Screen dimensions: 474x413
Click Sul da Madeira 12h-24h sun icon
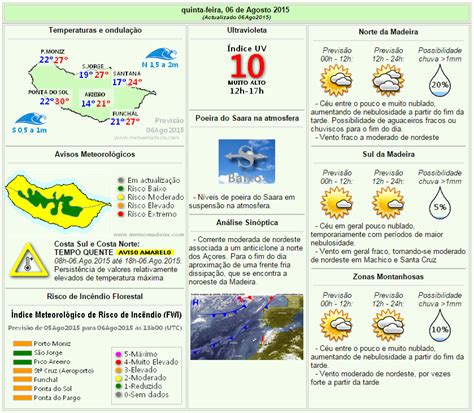[388, 203]
